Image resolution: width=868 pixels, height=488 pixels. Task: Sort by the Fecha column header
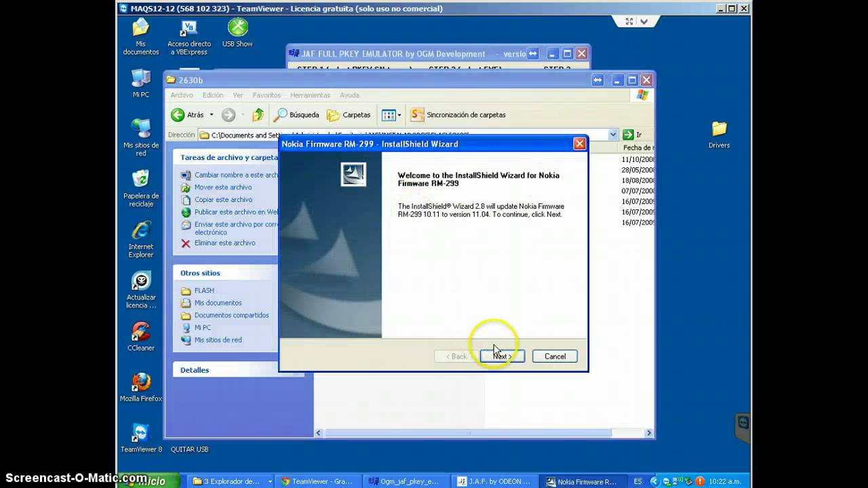pyautogui.click(x=638, y=147)
